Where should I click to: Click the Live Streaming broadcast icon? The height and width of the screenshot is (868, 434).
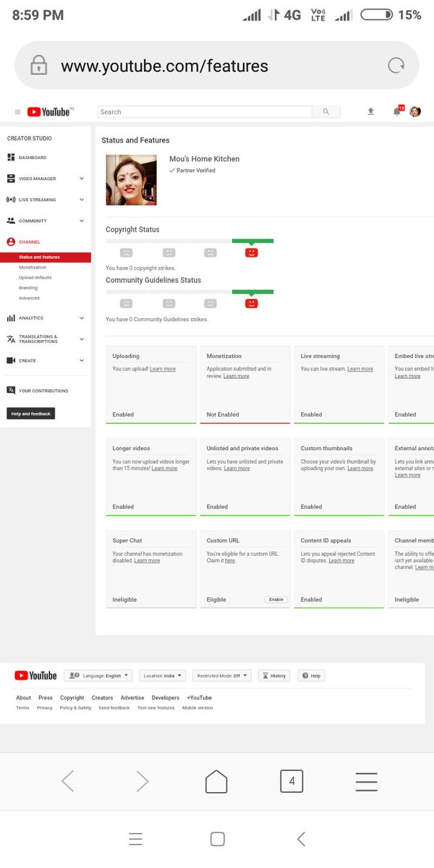coord(11,200)
